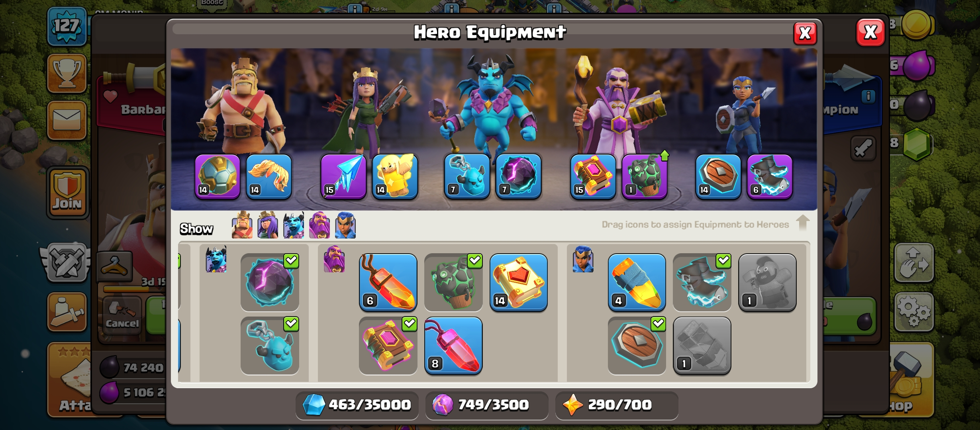Image resolution: width=980 pixels, height=430 pixels.
Task: Toggle the equipped wooden shield in Champion list
Action: tap(637, 346)
